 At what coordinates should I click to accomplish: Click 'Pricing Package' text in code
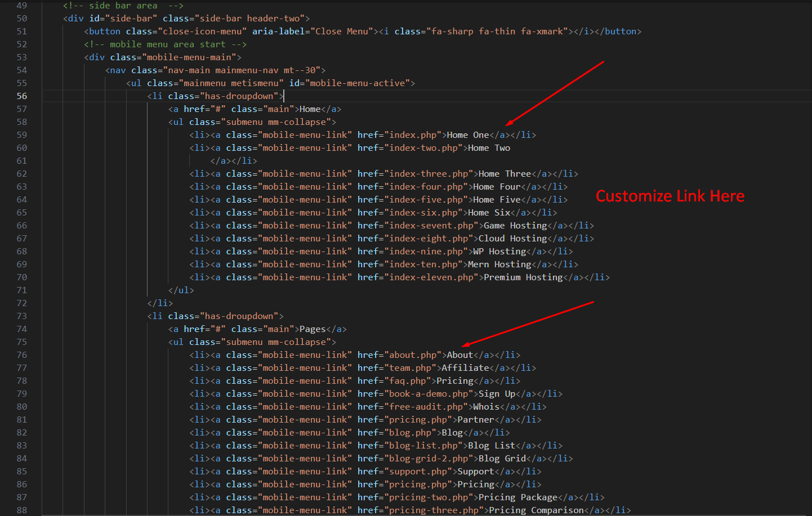pos(518,497)
